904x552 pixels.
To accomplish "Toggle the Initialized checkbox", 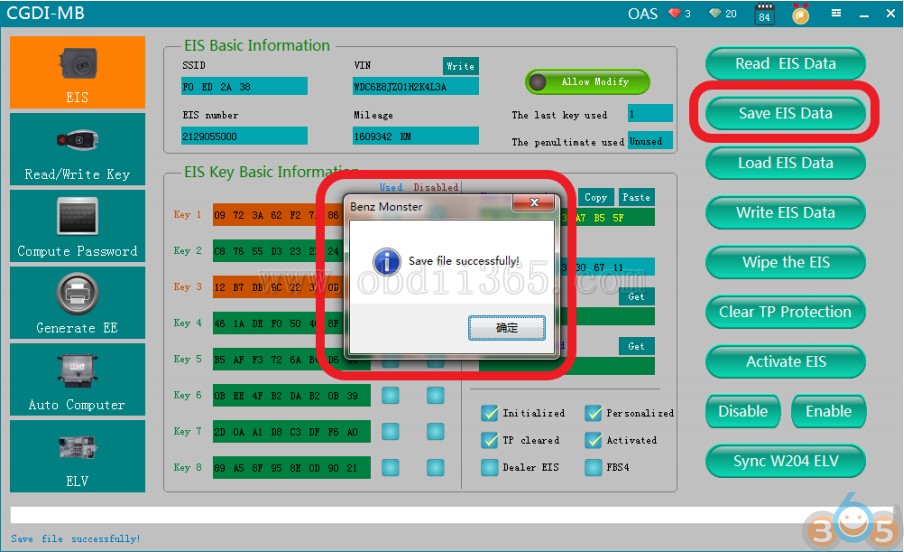I will pos(489,413).
